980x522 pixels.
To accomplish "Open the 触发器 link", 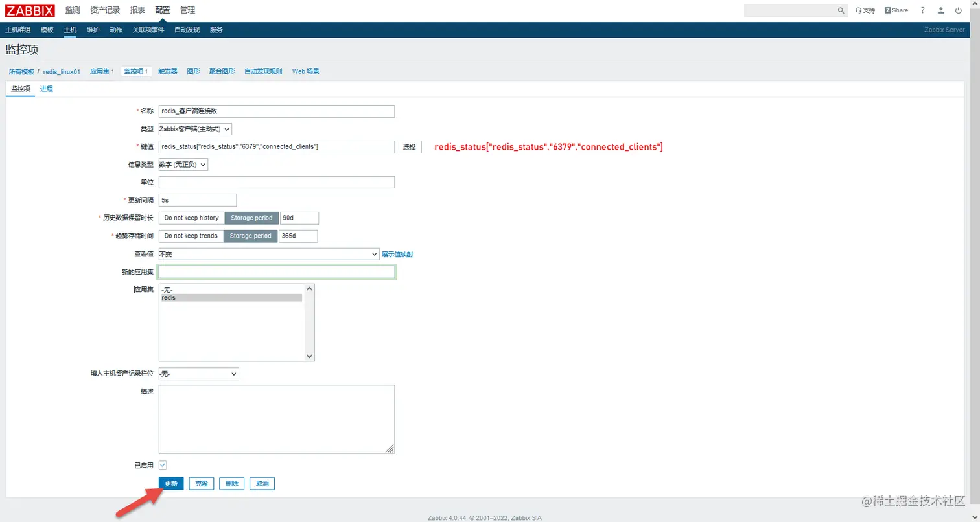I will (x=168, y=71).
